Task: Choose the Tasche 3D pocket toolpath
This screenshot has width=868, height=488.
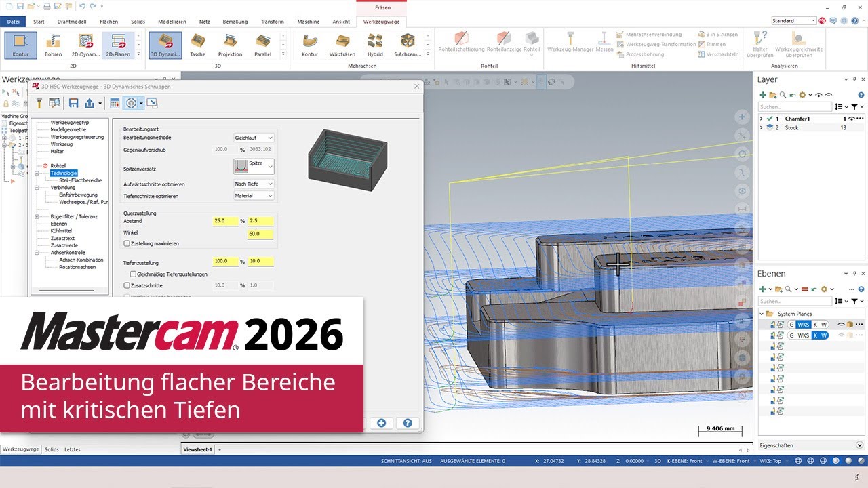Action: coord(197,45)
